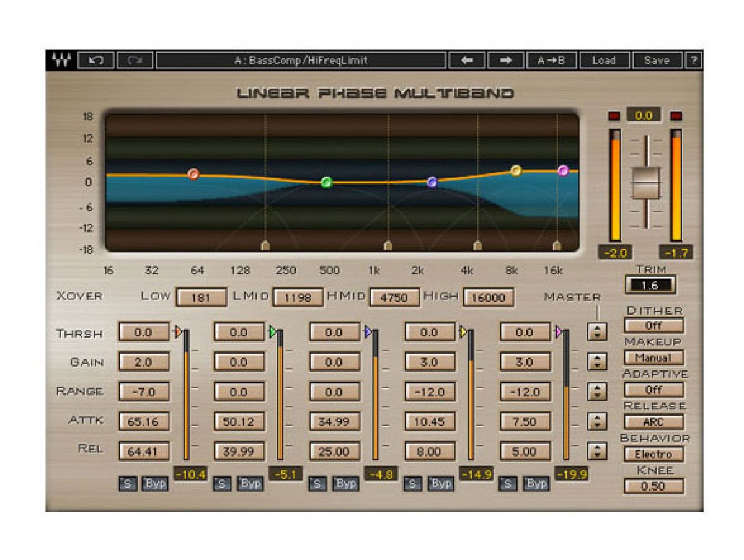Viewport: 744px width, 560px height.
Task: Click the green threshold arrow of the second band
Action: coord(273,333)
